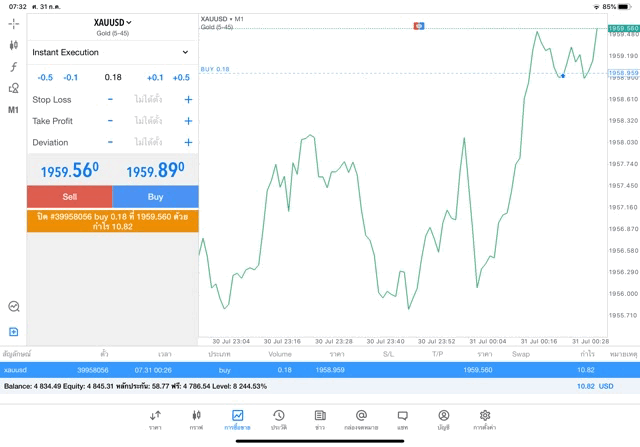Click XAUUSD • M1 chart title
The image size is (640, 447).
click(222, 19)
